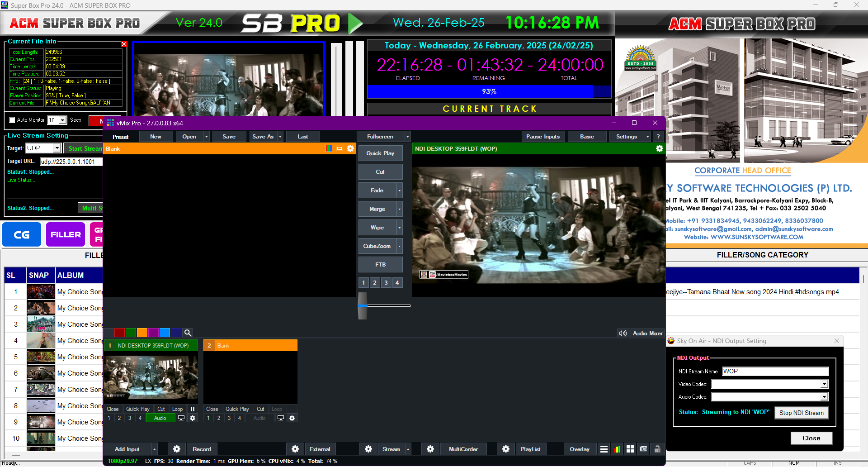
Task: Click the input search magnifier icon
Action: pos(188,333)
